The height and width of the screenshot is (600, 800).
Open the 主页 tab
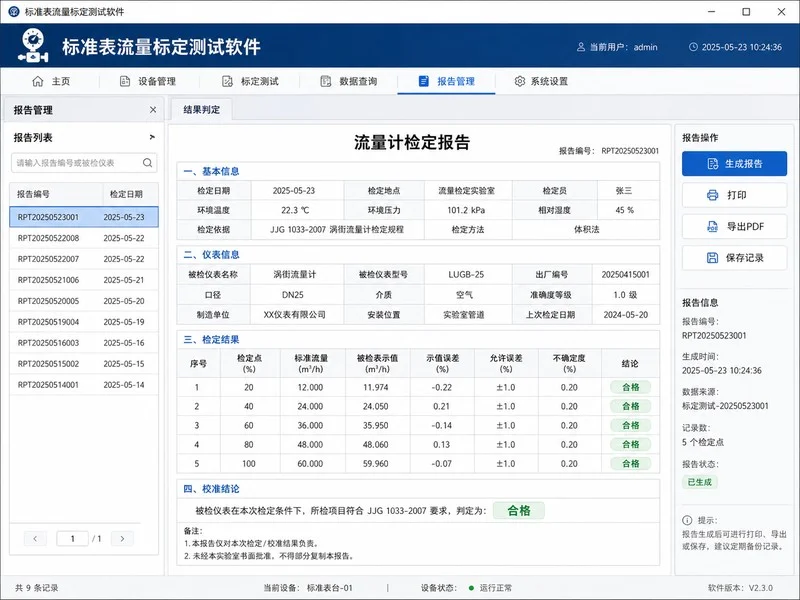point(51,81)
